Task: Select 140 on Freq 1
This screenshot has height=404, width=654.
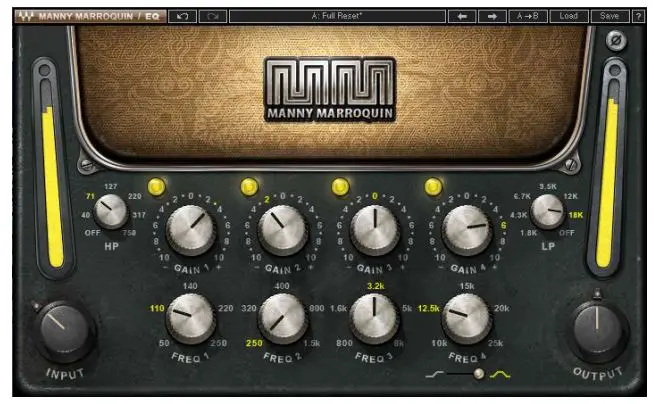Action: tap(190, 286)
